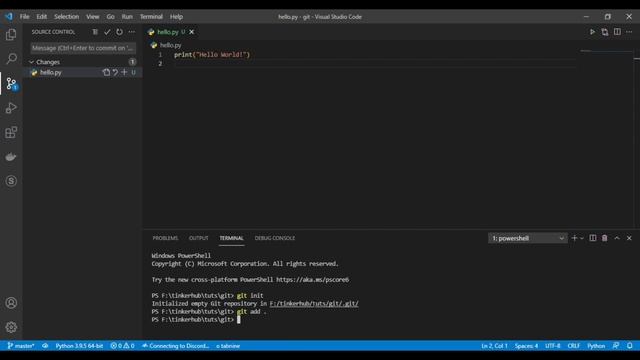Viewport: 640px width, 360px height.
Task: Click tabnine status bar item
Action: (x=228, y=346)
